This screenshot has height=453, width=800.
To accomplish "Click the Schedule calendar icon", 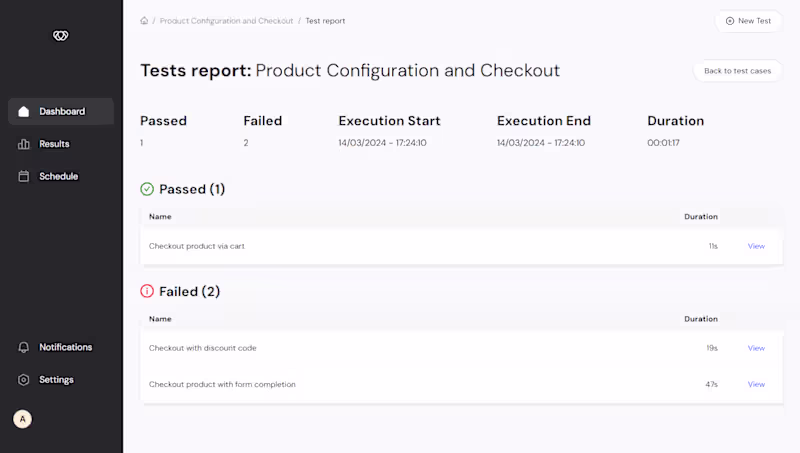I will coord(24,176).
